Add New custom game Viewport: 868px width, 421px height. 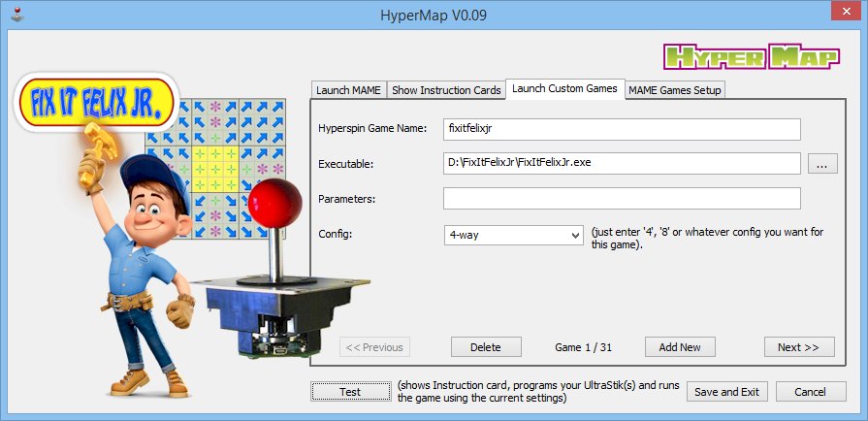pyautogui.click(x=680, y=347)
